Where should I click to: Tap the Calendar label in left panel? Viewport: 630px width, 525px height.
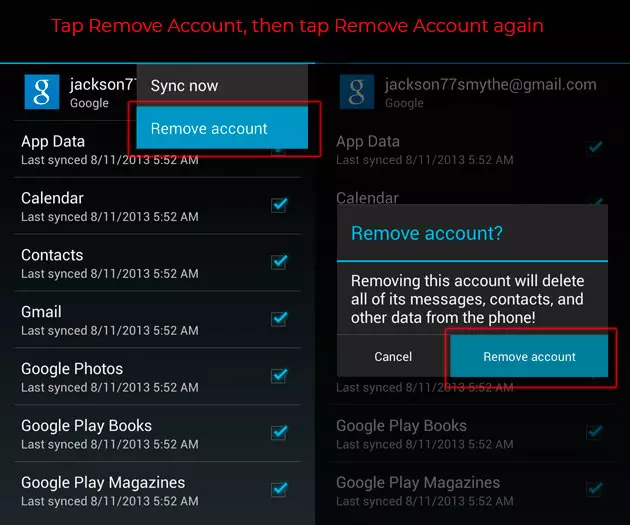52,198
